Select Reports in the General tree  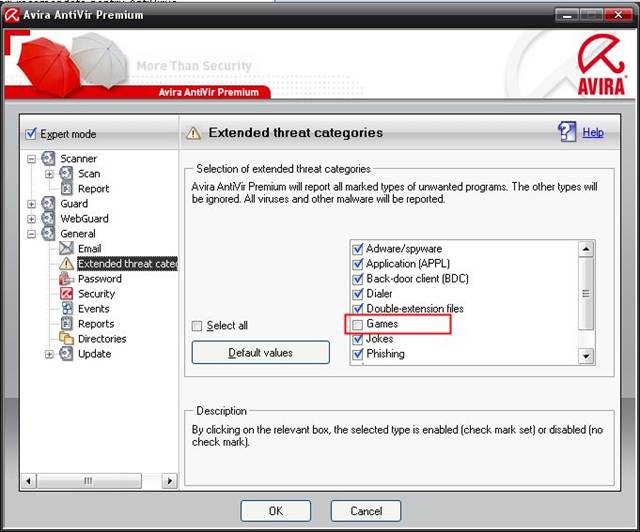pos(96,324)
